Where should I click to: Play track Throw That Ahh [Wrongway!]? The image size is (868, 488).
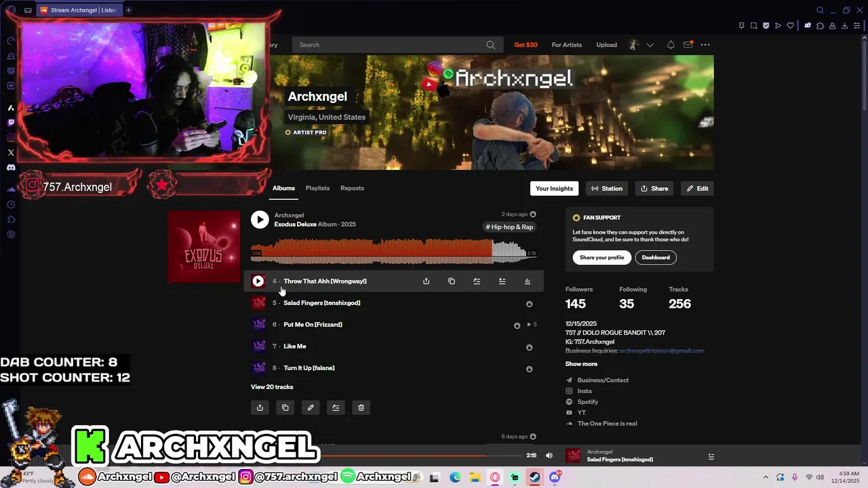pyautogui.click(x=258, y=281)
